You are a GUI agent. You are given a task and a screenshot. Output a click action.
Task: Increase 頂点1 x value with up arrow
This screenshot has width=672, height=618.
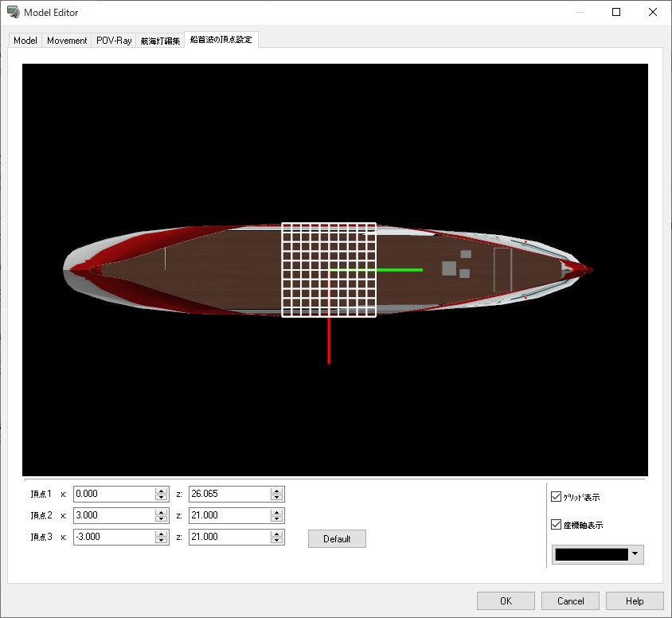pyautogui.click(x=161, y=491)
